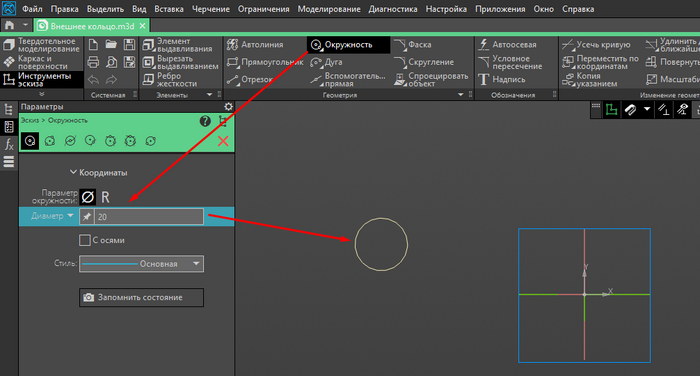Click Спроецировать объект tool
Image resolution: width=700 pixels, height=376 pixels.
432,79
